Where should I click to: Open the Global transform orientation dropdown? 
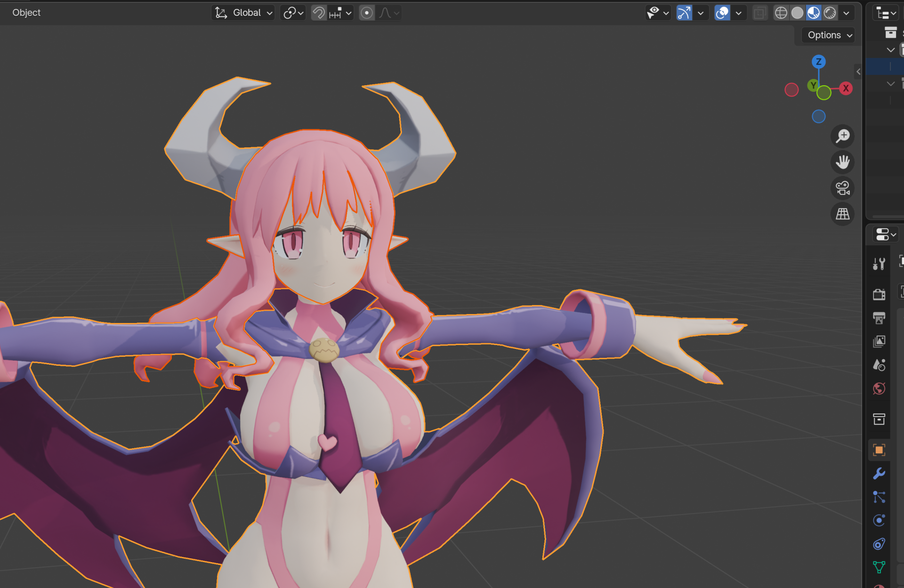[244, 13]
